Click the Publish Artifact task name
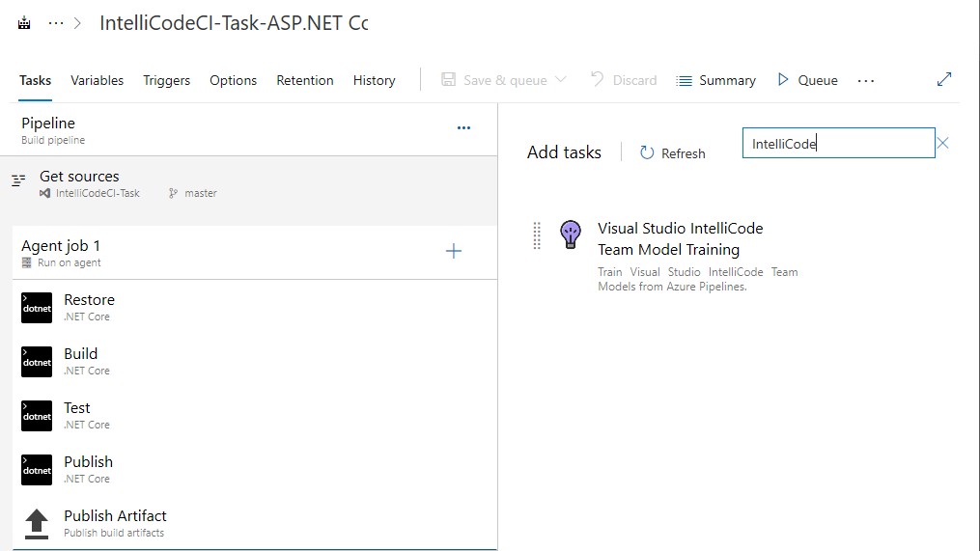 [115, 516]
